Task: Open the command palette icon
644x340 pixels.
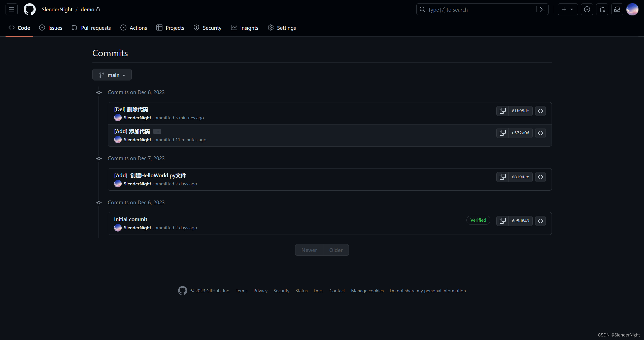Action: [x=542, y=10]
